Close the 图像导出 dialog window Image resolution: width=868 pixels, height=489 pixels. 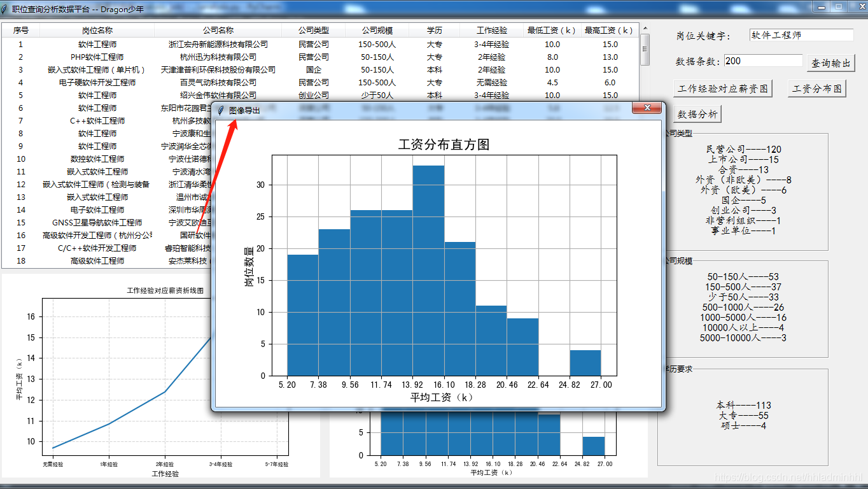tap(647, 108)
